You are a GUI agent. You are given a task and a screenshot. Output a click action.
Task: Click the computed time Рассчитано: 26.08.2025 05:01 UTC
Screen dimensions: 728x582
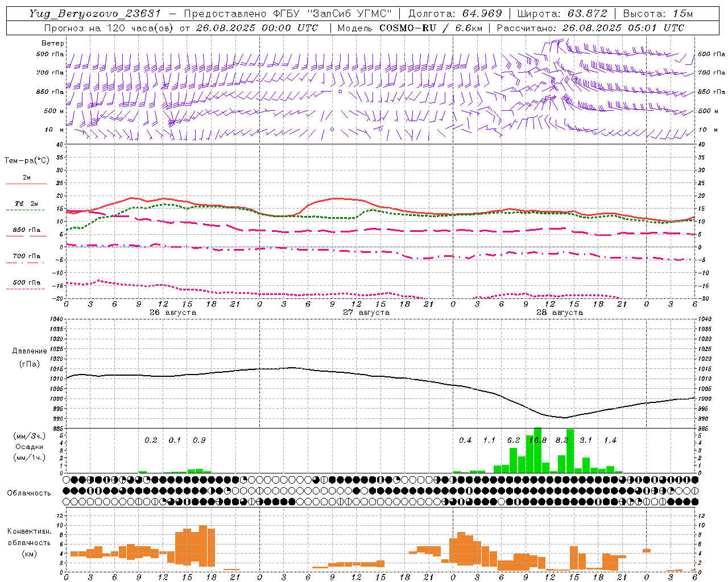pyautogui.click(x=590, y=28)
